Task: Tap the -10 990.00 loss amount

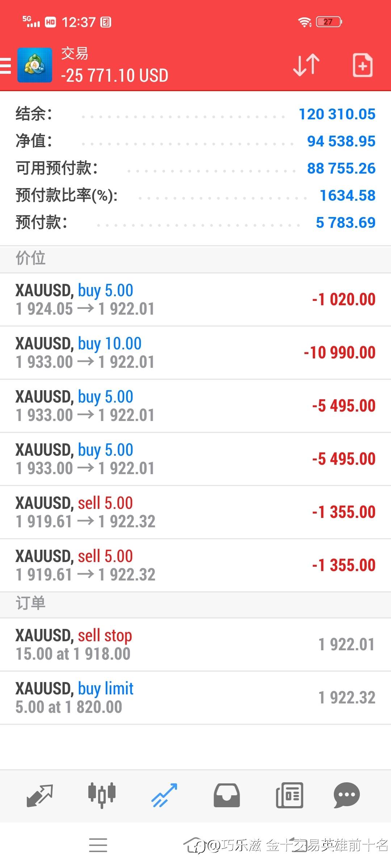Action: [340, 353]
